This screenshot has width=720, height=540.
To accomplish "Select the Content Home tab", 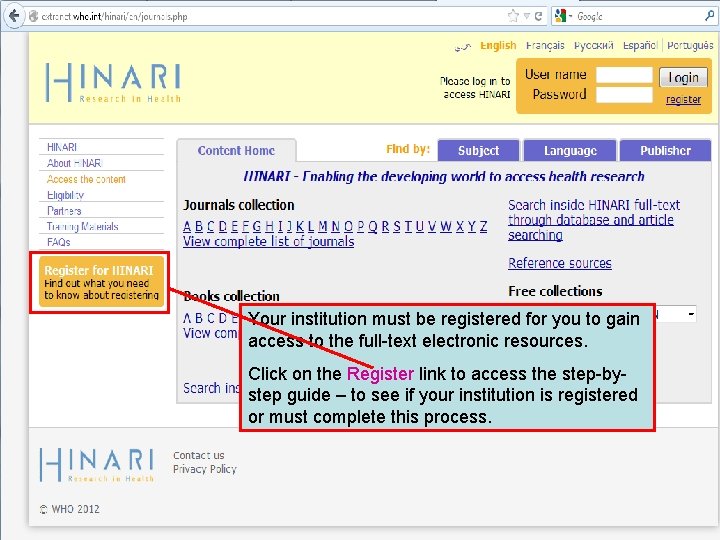I will (x=236, y=151).
